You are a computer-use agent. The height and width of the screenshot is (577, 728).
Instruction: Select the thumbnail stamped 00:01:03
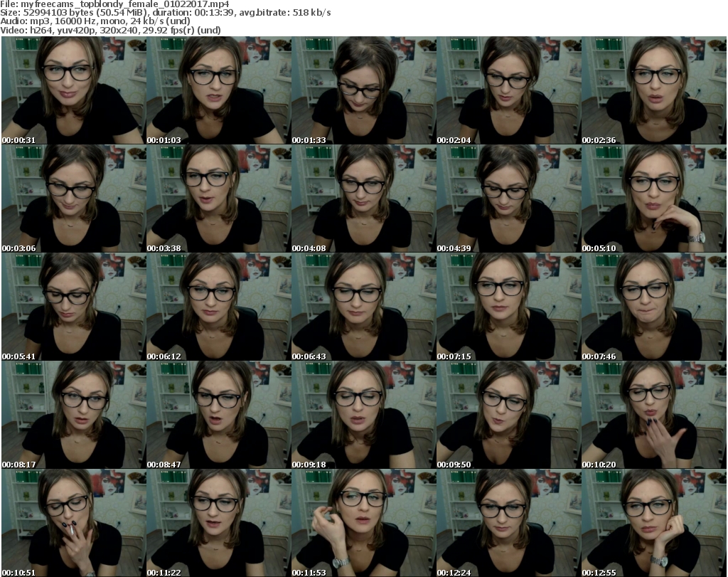click(x=219, y=90)
